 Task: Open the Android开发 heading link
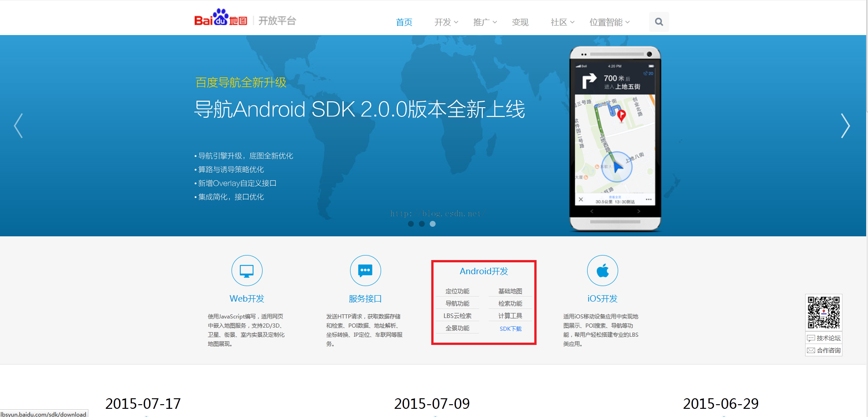(484, 271)
